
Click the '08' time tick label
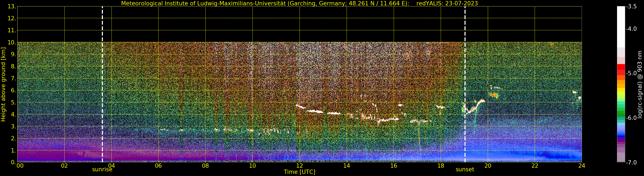click(205, 166)
